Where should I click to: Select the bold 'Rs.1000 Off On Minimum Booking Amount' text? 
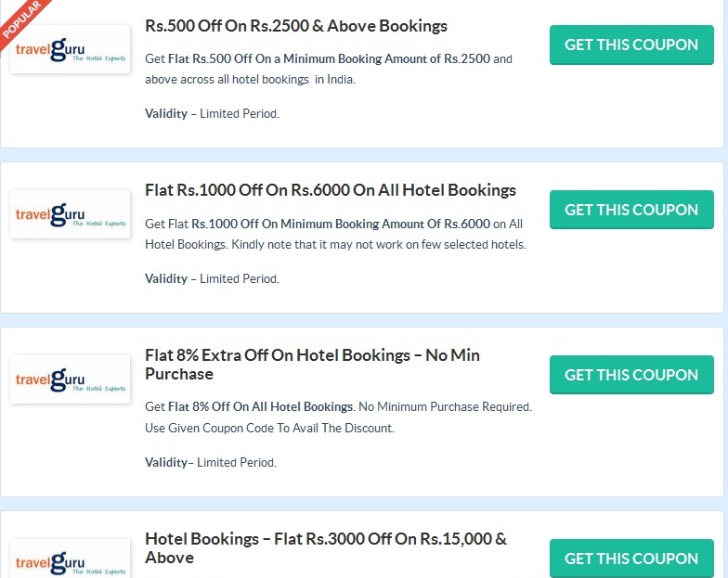341,225
